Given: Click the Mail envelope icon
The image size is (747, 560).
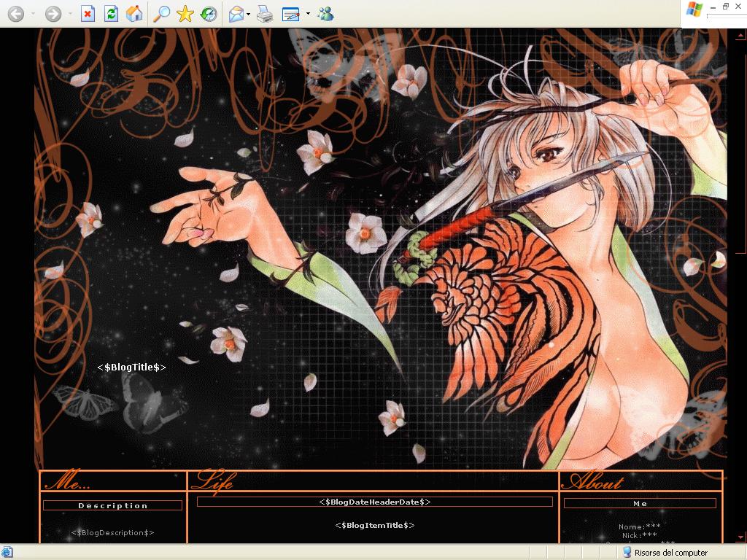Looking at the screenshot, I should [236, 15].
